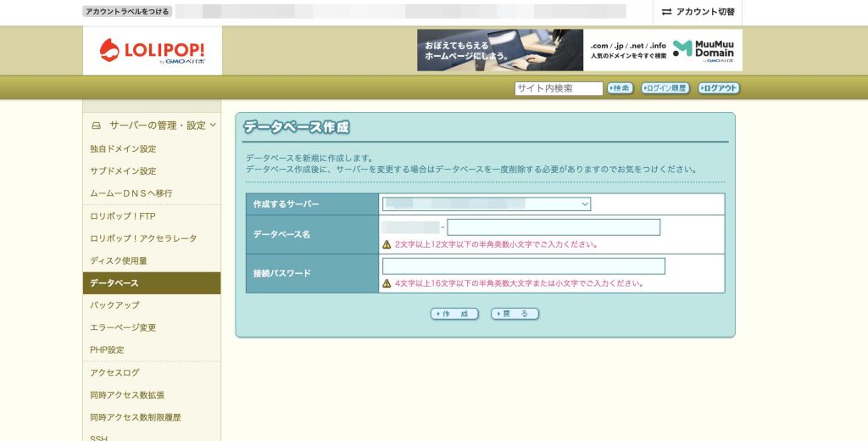This screenshot has height=441, width=868.
Task: Open アクセスログ in the sidebar
Action: pos(114,372)
